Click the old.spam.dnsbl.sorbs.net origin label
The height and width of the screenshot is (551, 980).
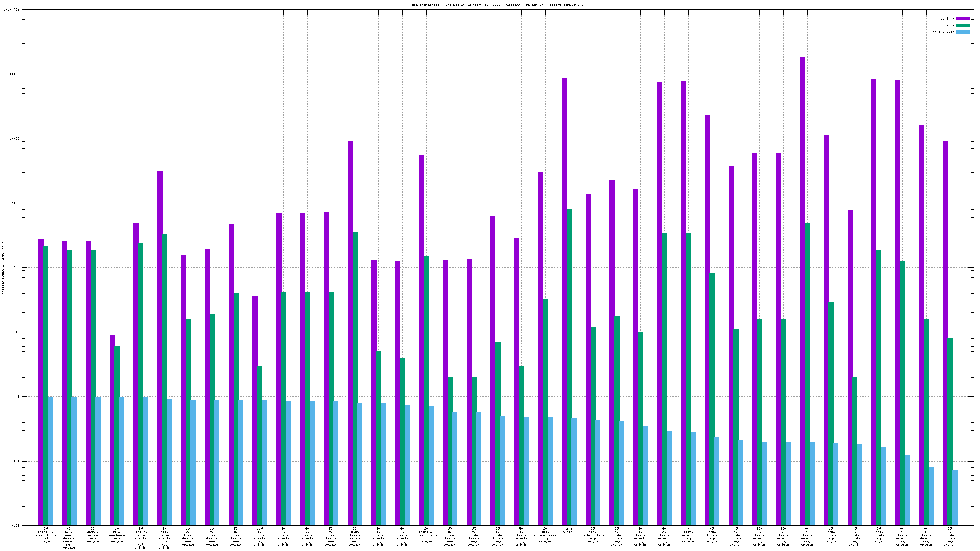pos(164,538)
